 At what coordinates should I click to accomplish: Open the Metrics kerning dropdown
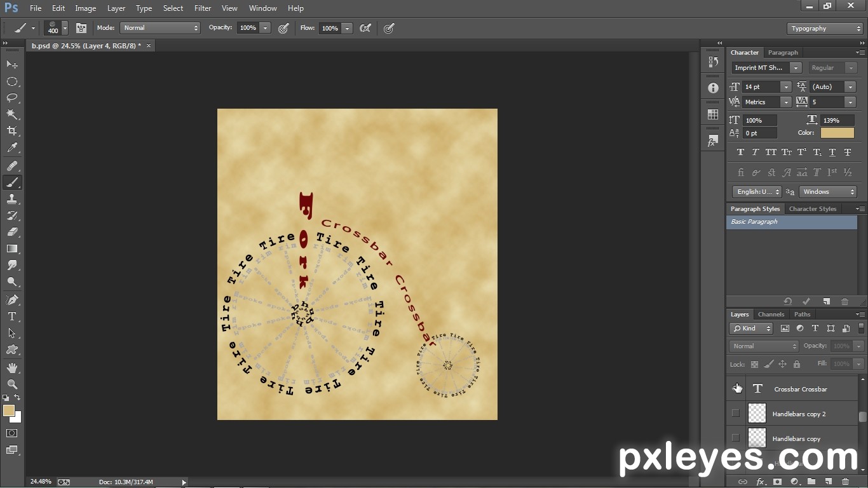[786, 102]
